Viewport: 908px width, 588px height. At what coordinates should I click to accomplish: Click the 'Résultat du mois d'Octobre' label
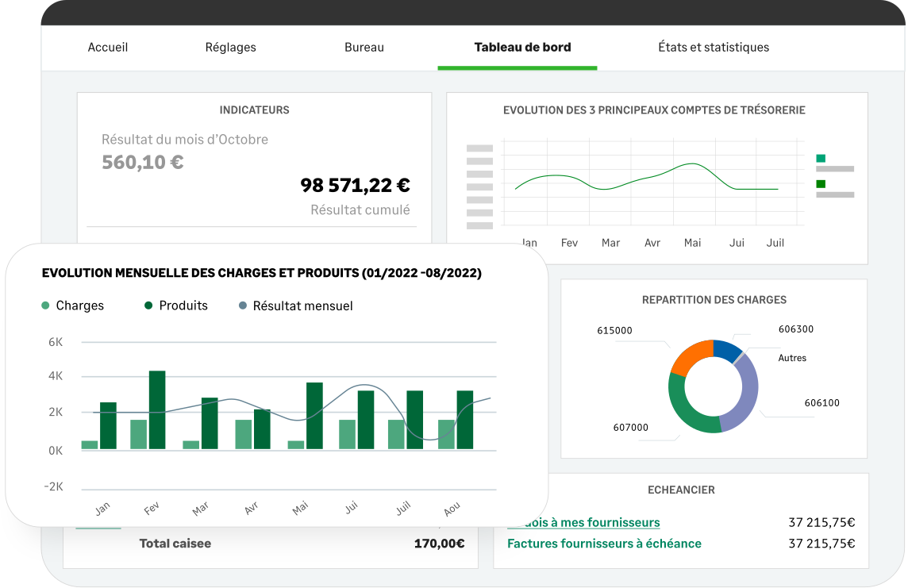pos(185,140)
